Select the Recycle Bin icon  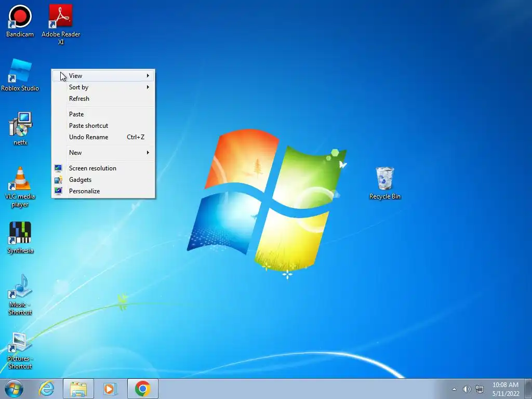(x=385, y=183)
